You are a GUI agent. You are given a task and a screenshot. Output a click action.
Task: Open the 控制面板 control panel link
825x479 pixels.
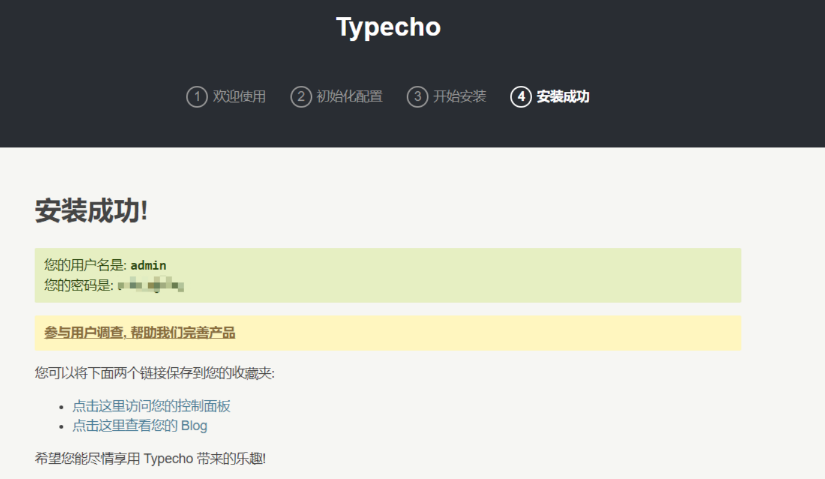point(152,406)
